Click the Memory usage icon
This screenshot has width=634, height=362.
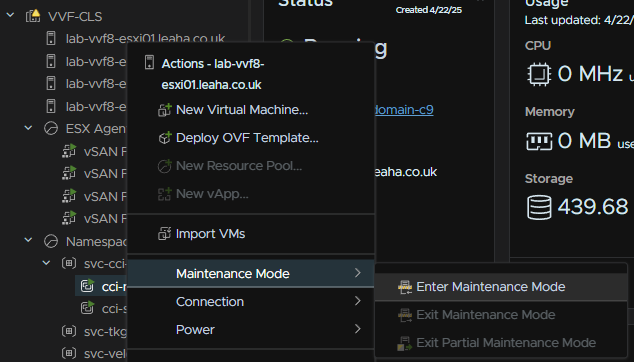click(539, 141)
